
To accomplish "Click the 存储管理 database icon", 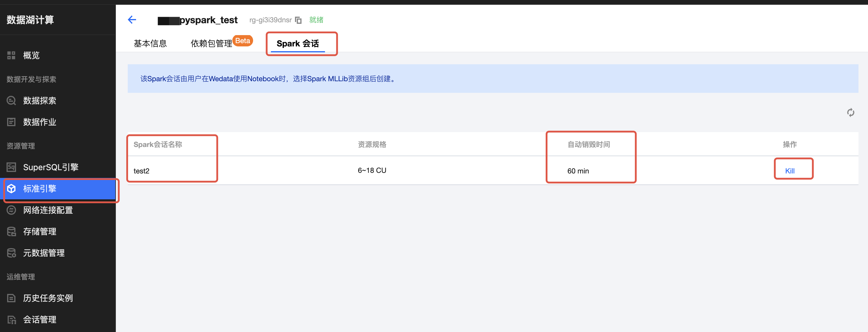I will (x=12, y=231).
